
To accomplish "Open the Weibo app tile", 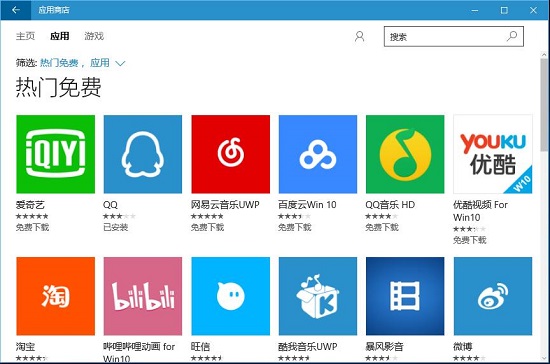I will 493,296.
